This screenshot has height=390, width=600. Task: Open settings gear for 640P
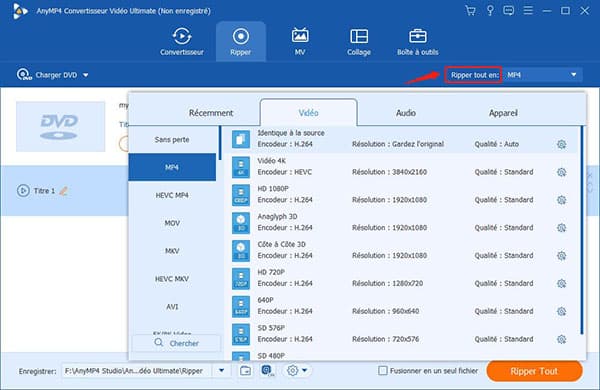pos(561,312)
